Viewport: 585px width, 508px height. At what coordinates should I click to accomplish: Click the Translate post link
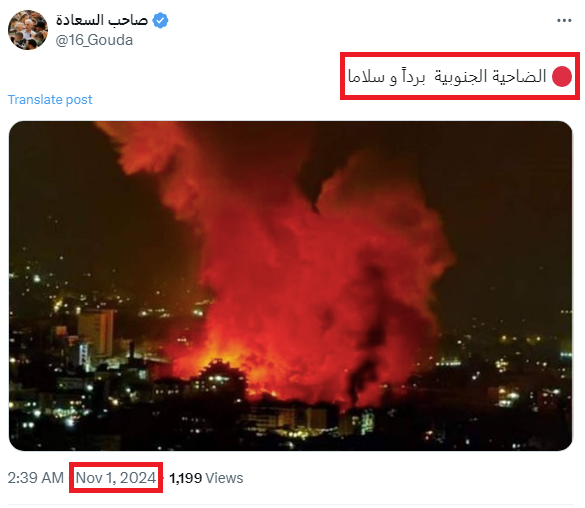click(x=50, y=100)
